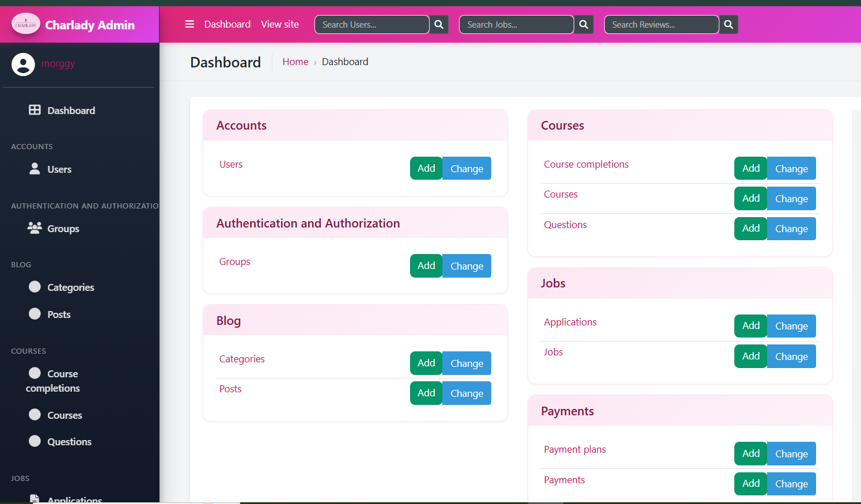Click the Applications icon at sidebar bottom
861x504 pixels.
click(35, 499)
